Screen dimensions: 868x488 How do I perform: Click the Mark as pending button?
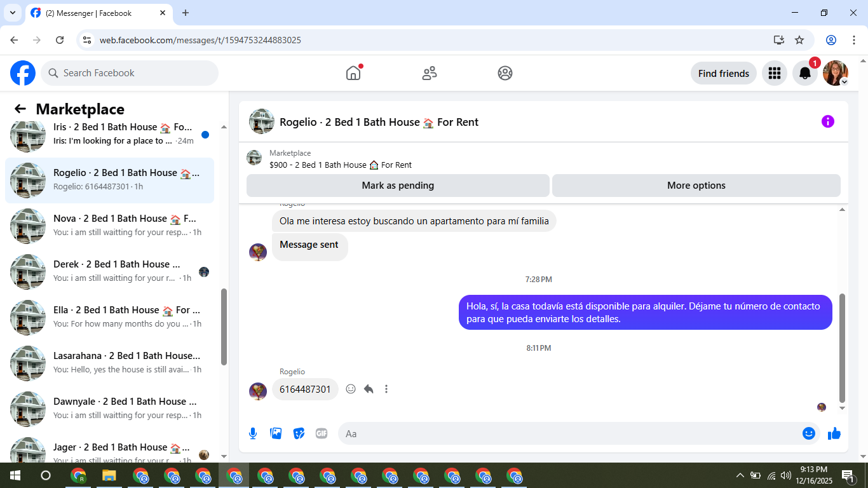click(398, 186)
